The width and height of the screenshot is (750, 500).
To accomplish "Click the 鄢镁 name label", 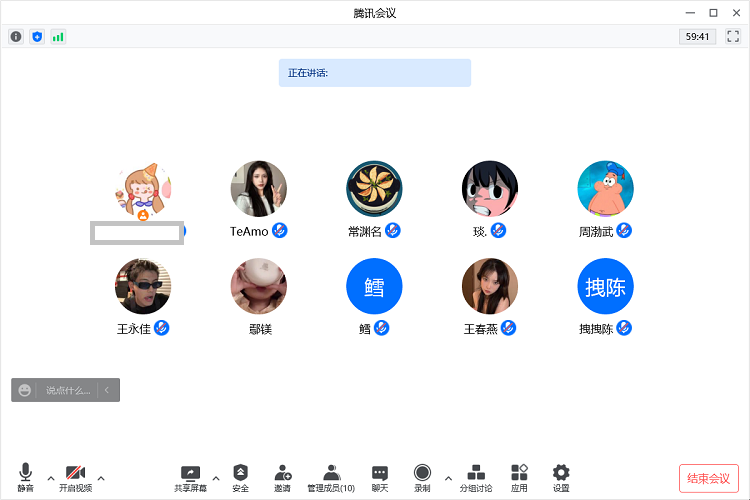I will (x=260, y=329).
